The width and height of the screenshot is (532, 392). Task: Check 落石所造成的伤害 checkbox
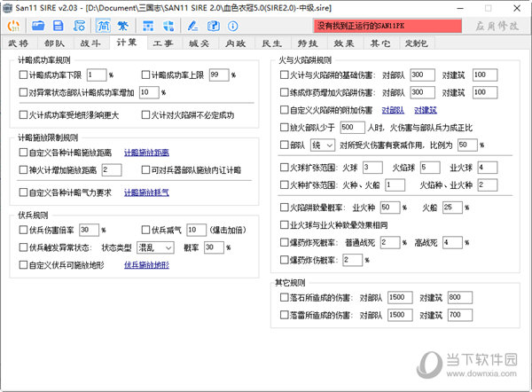[284, 298]
